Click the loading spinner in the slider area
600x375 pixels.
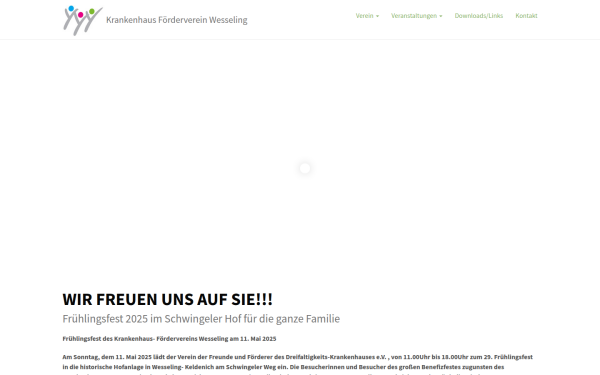(x=305, y=168)
